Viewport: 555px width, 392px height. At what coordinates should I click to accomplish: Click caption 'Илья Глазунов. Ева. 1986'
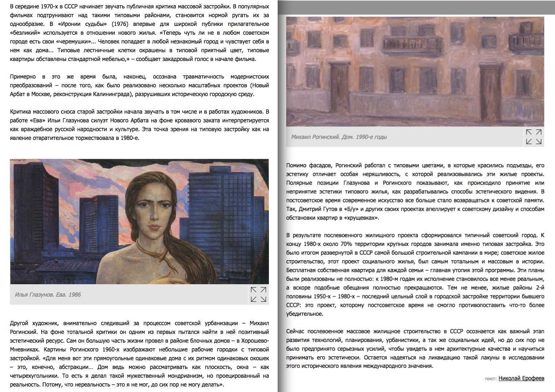click(x=48, y=294)
